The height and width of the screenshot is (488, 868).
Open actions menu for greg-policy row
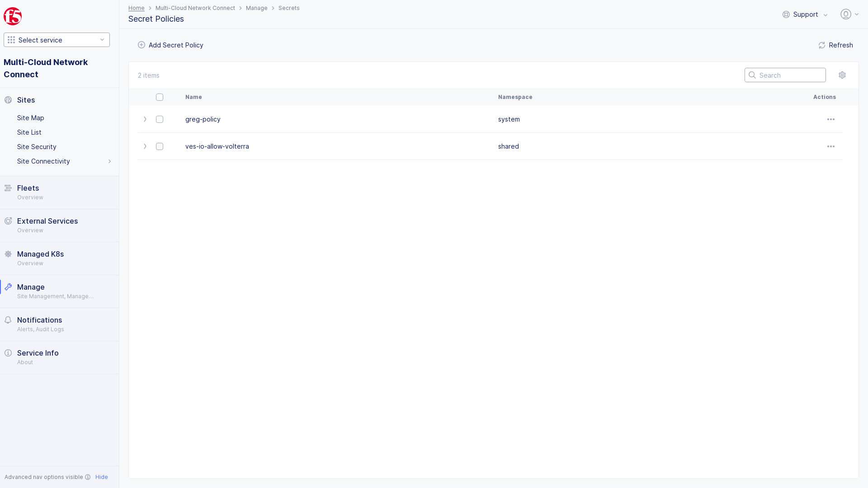pos(830,119)
